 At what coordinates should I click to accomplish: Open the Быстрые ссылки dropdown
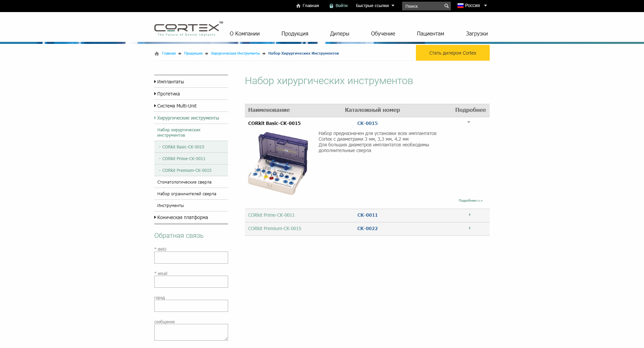[375, 6]
